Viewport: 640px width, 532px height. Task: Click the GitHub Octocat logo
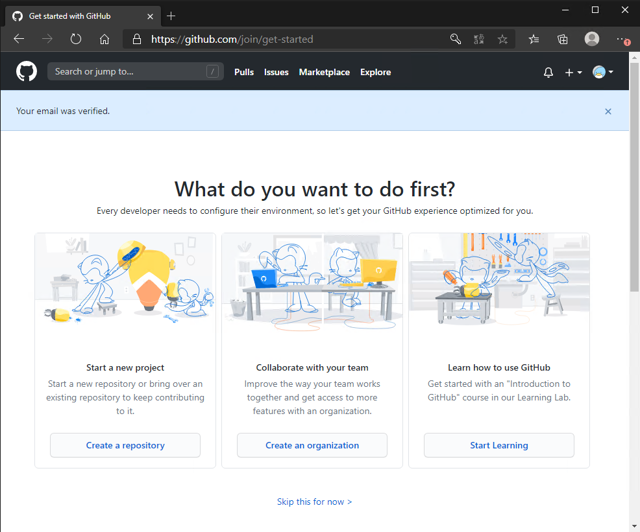pos(27,71)
